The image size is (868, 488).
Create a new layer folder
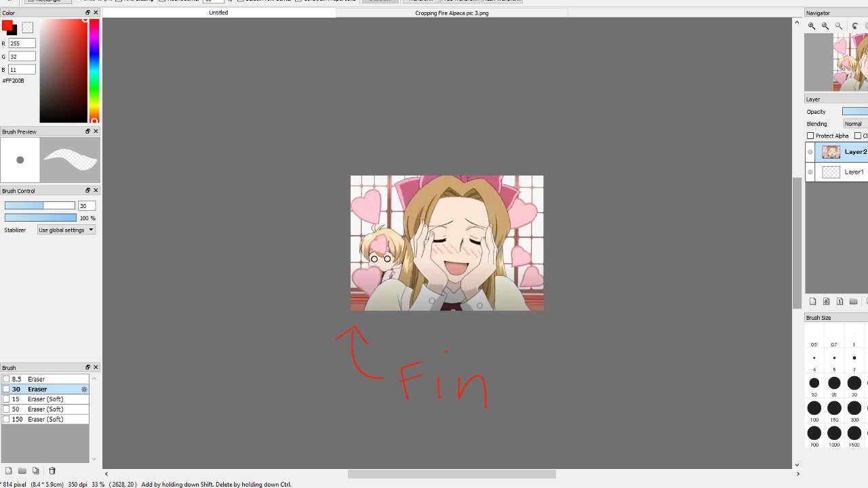coord(854,302)
